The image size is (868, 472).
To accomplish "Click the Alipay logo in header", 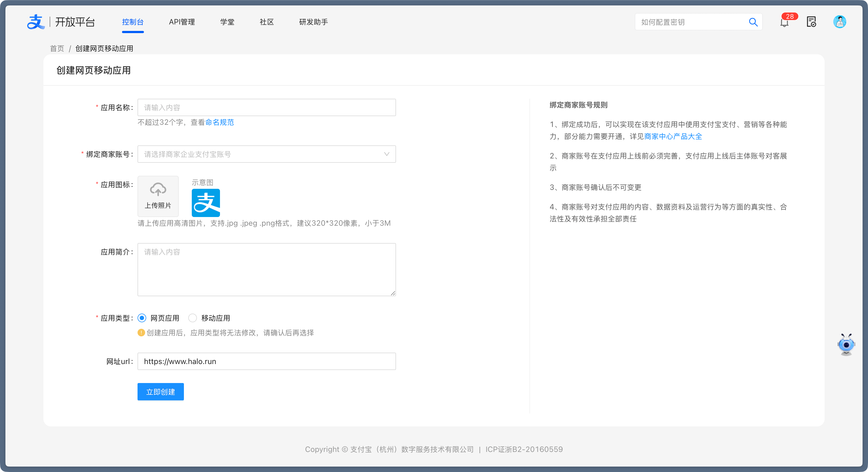I will (x=36, y=22).
